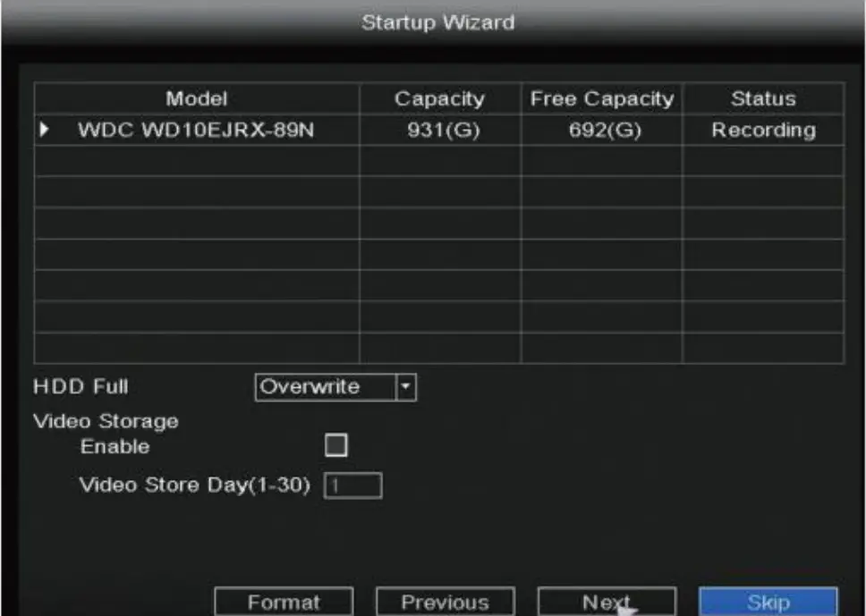Click the Format button
Screen dimensions: 866x616
tap(284, 602)
